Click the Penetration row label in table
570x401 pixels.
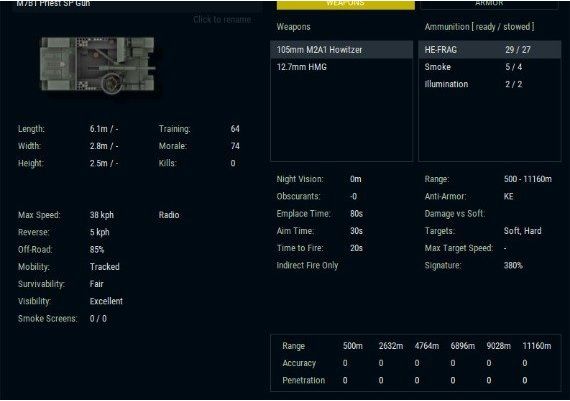[x=304, y=380]
